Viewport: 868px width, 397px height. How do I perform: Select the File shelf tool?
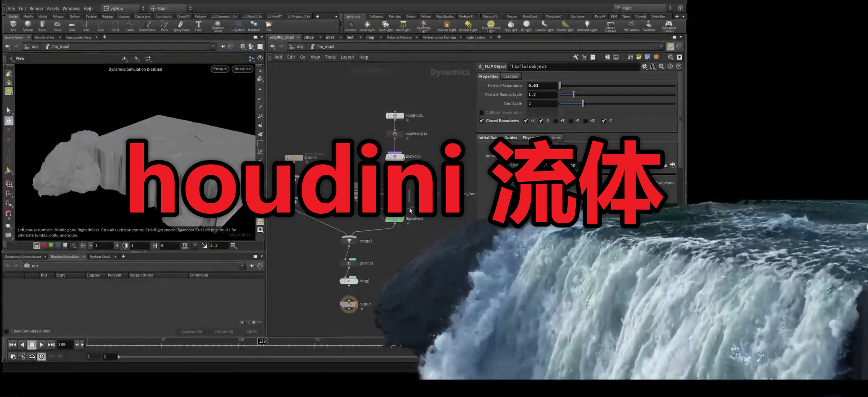pos(269,26)
